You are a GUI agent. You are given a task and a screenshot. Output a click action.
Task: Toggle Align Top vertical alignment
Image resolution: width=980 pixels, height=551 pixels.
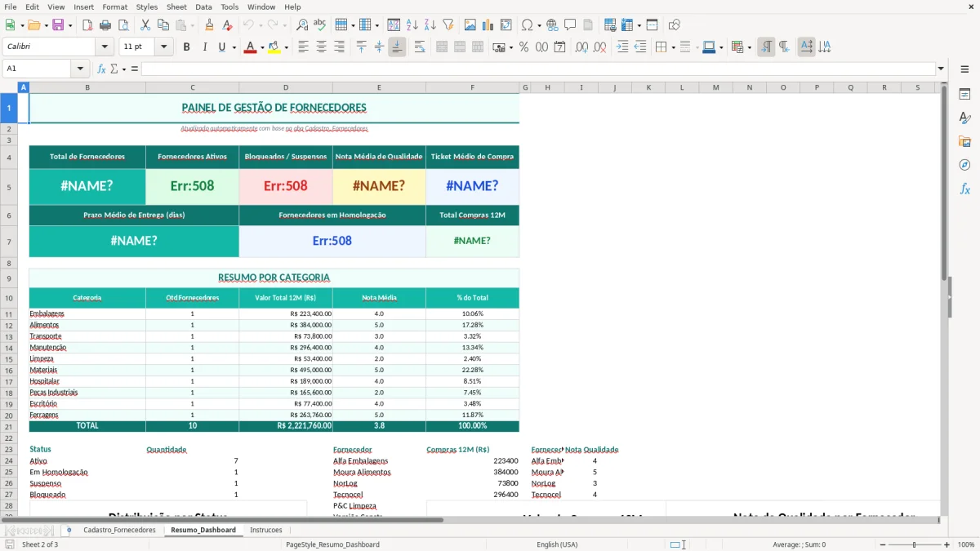coord(362,47)
